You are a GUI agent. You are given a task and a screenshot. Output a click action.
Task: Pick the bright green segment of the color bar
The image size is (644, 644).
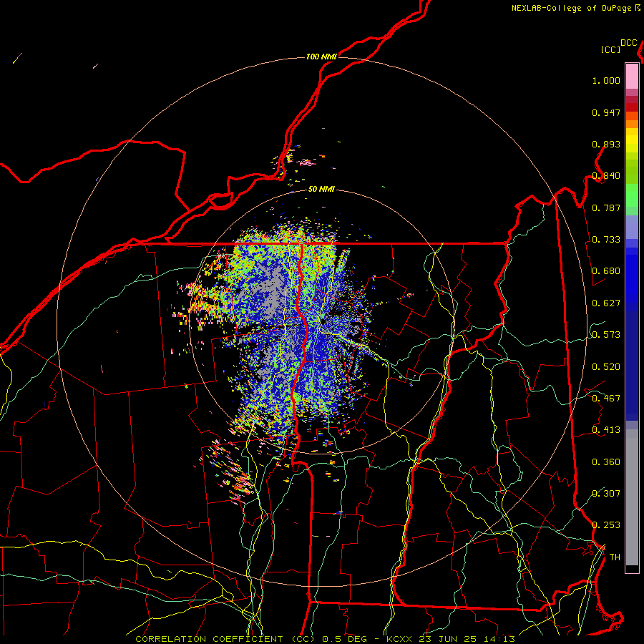(x=632, y=195)
